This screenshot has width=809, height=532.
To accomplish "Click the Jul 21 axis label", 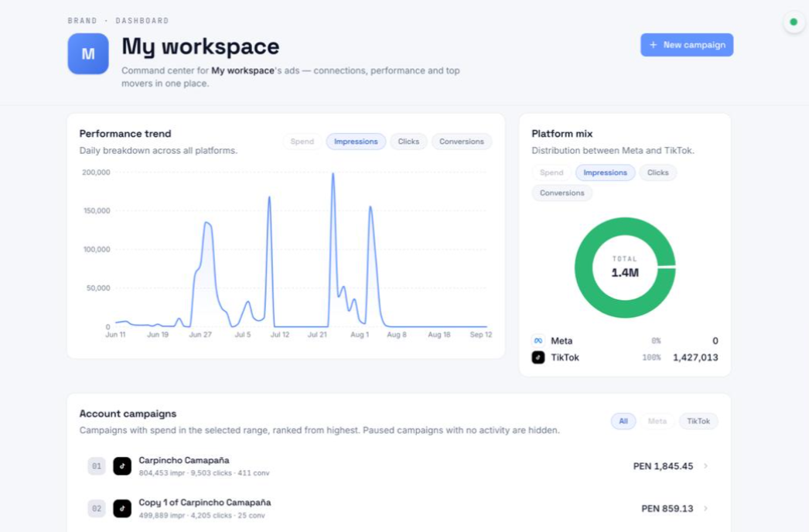I will 317,334.
